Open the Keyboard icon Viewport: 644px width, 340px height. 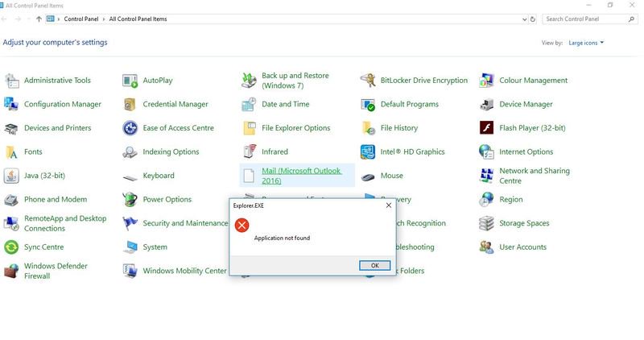(130, 177)
